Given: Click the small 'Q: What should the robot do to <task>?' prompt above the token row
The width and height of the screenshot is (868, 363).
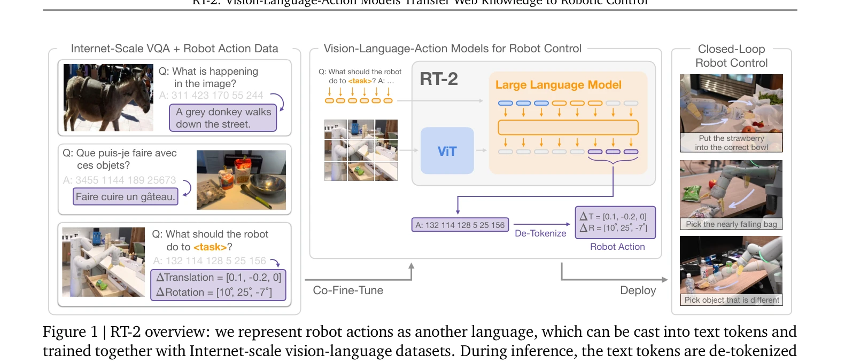Looking at the screenshot, I should 360,76.
